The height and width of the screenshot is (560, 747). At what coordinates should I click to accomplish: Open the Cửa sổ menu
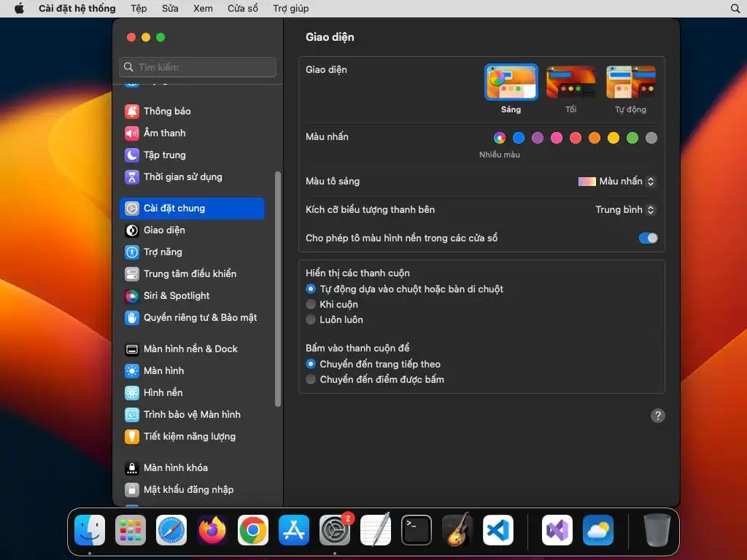point(242,9)
